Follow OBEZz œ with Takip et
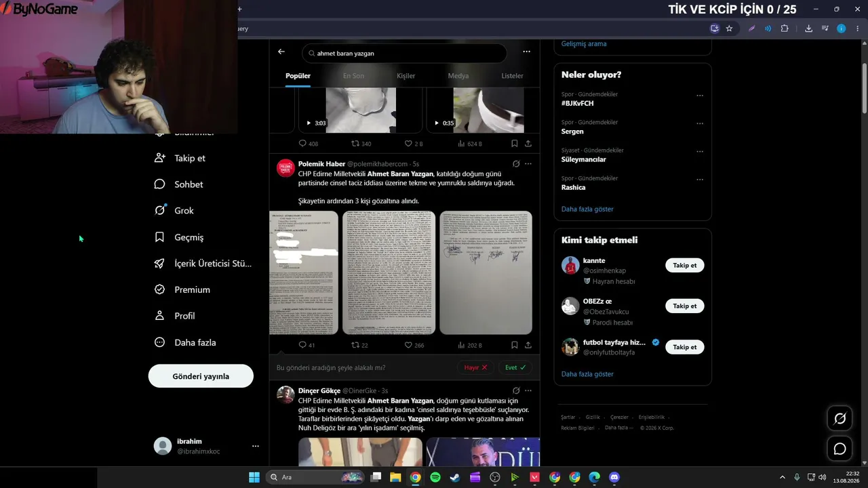This screenshot has width=868, height=488. coord(685,306)
